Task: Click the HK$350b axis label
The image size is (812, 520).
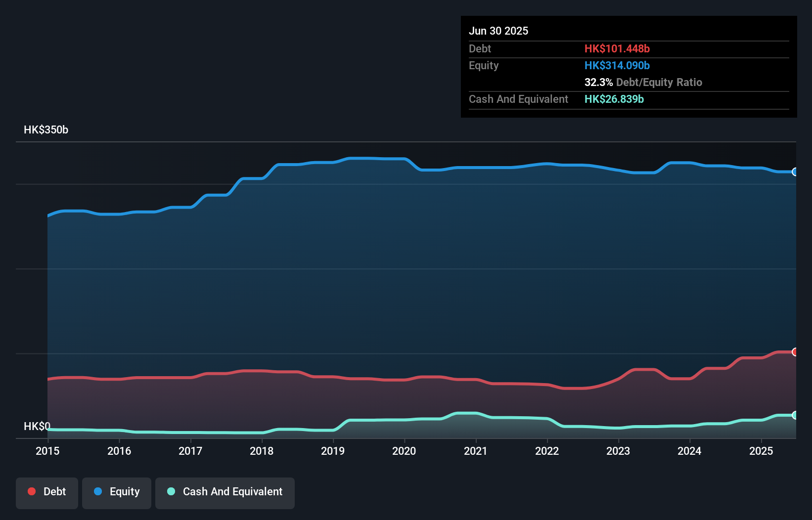Action: coord(46,130)
